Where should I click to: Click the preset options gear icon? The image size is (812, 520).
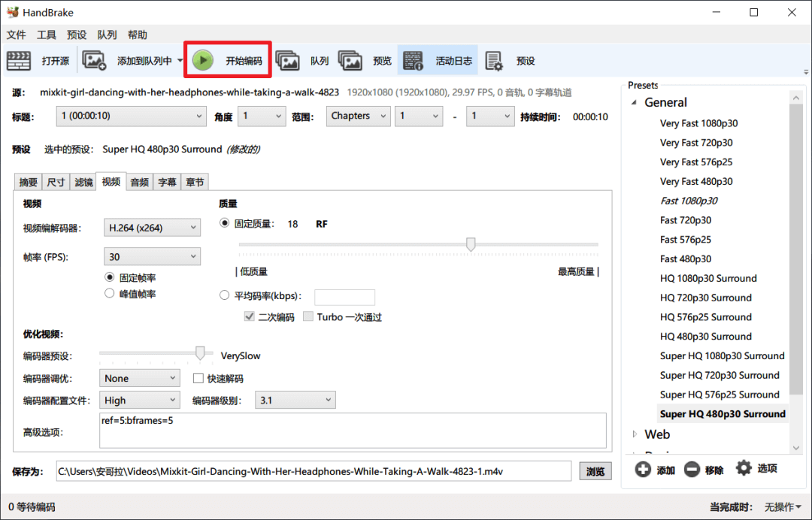[x=744, y=467]
